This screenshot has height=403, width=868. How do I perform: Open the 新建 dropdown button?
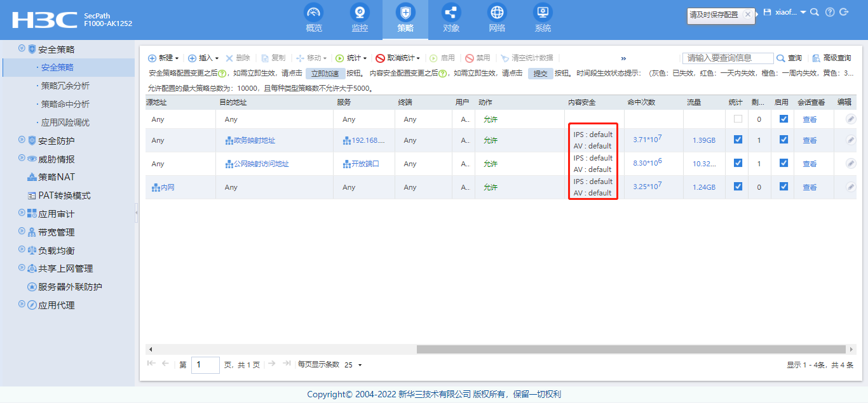[x=163, y=58]
